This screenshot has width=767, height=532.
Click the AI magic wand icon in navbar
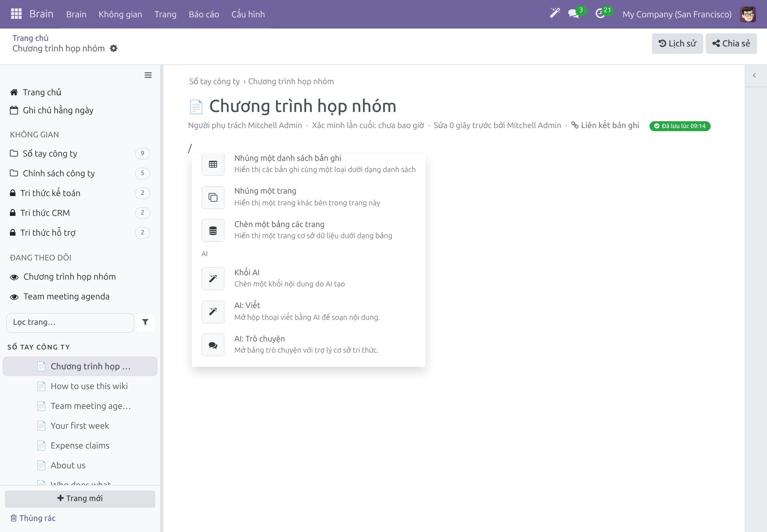click(555, 14)
